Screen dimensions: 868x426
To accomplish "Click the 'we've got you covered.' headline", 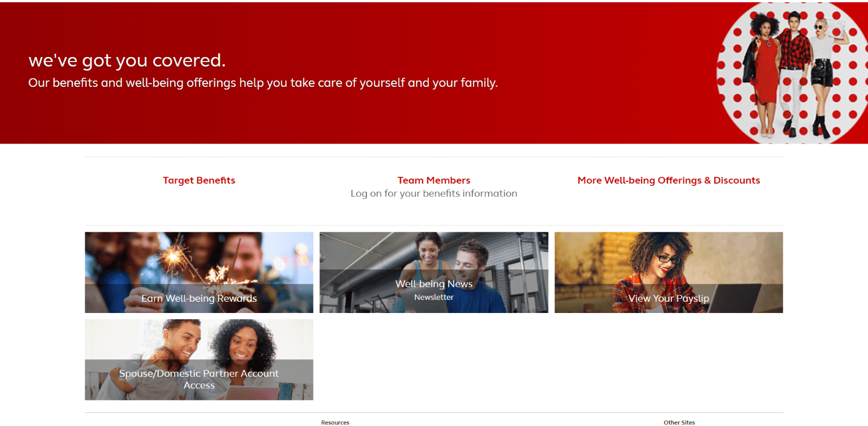I will tap(127, 60).
